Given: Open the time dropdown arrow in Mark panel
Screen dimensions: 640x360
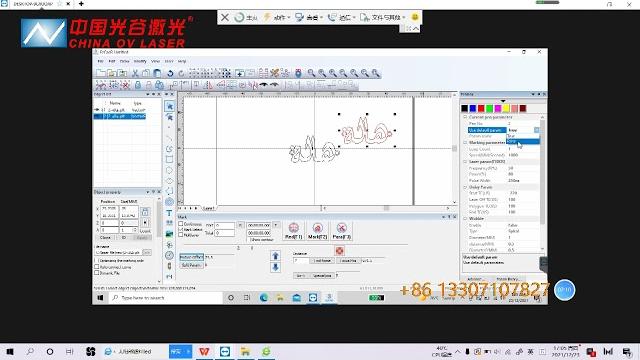Looking at the screenshot, I should pyautogui.click(x=276, y=225).
